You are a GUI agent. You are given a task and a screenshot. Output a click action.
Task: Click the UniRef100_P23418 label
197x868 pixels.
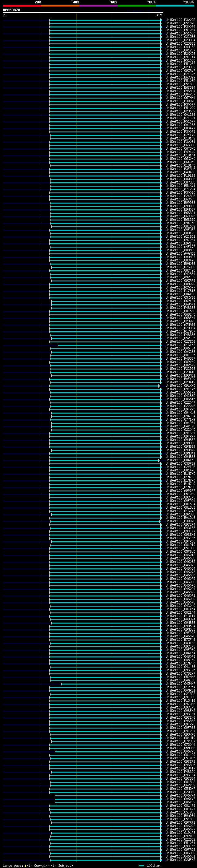pos(180,372)
